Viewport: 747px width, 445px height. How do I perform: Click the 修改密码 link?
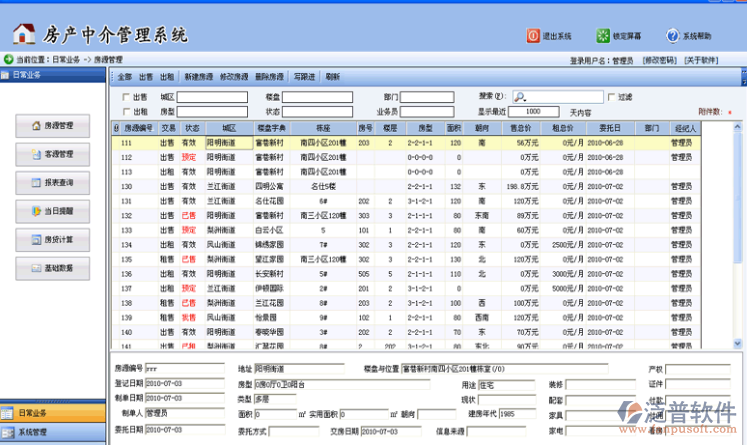(x=661, y=61)
